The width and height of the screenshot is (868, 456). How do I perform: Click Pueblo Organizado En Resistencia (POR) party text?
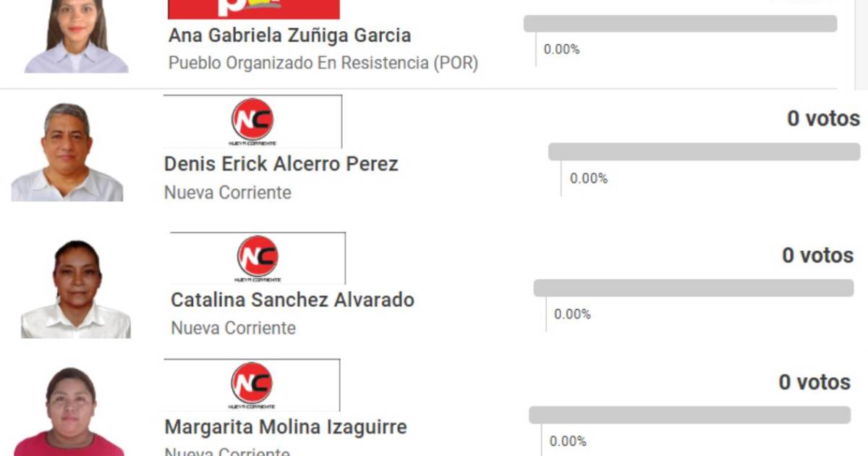tap(323, 63)
